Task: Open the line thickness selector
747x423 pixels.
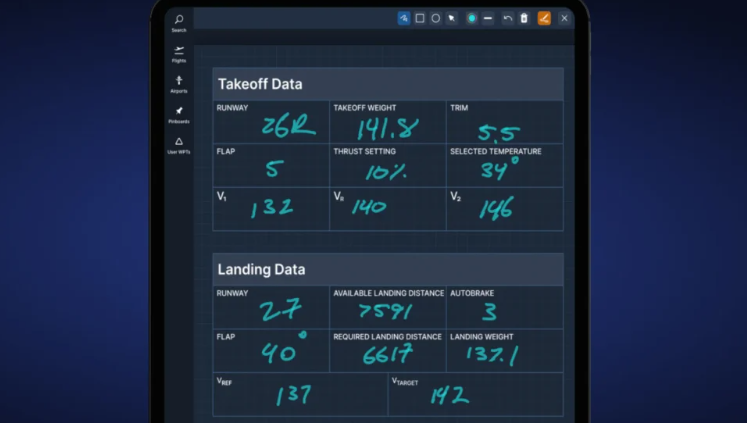Action: tap(488, 18)
